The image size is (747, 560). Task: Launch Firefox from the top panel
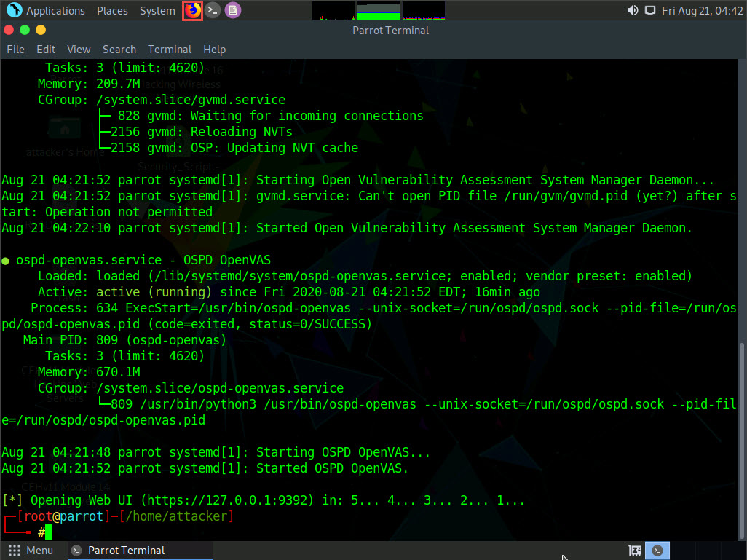coord(192,10)
